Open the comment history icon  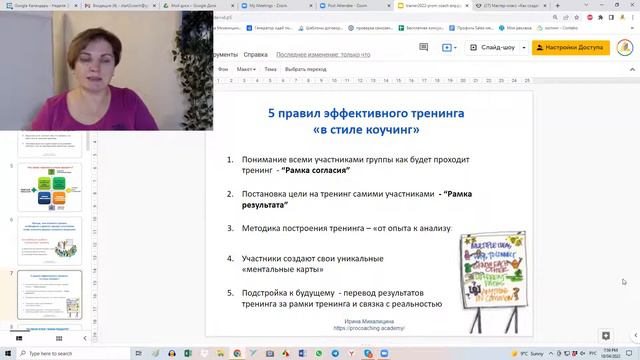424,47
